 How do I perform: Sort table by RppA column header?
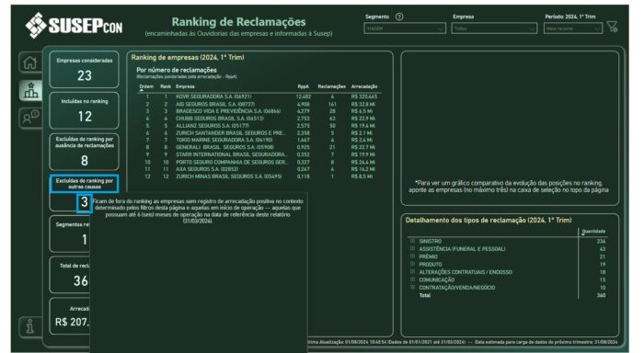303,86
